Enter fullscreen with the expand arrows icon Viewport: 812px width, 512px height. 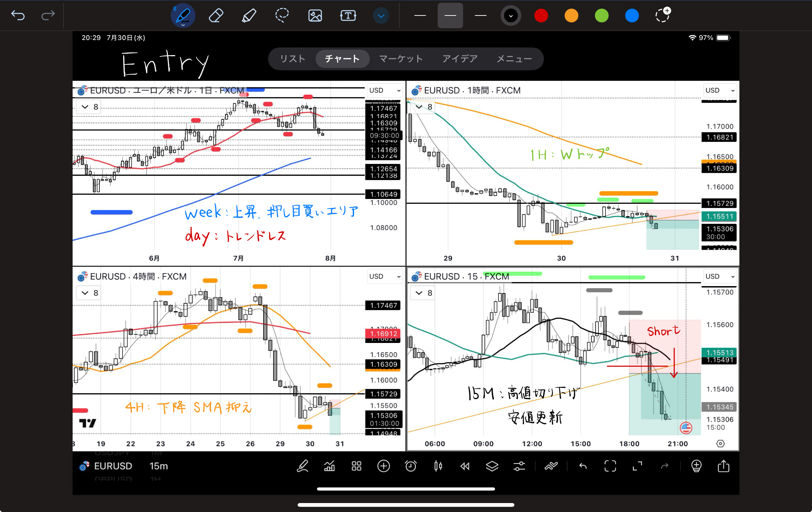coord(637,466)
